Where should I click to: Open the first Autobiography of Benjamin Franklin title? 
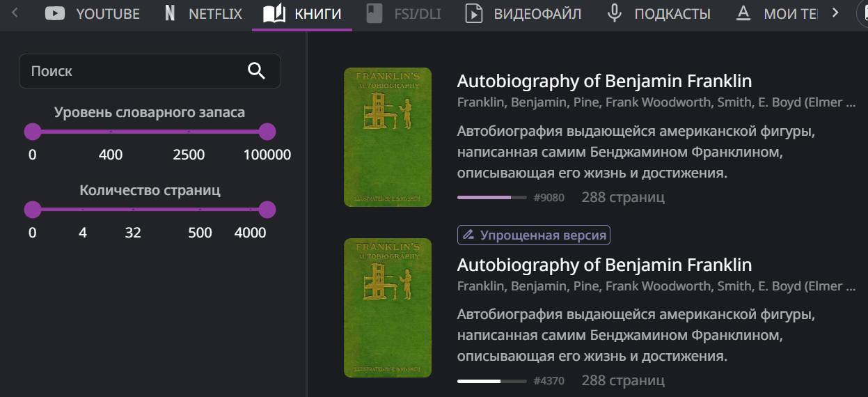[x=604, y=81]
